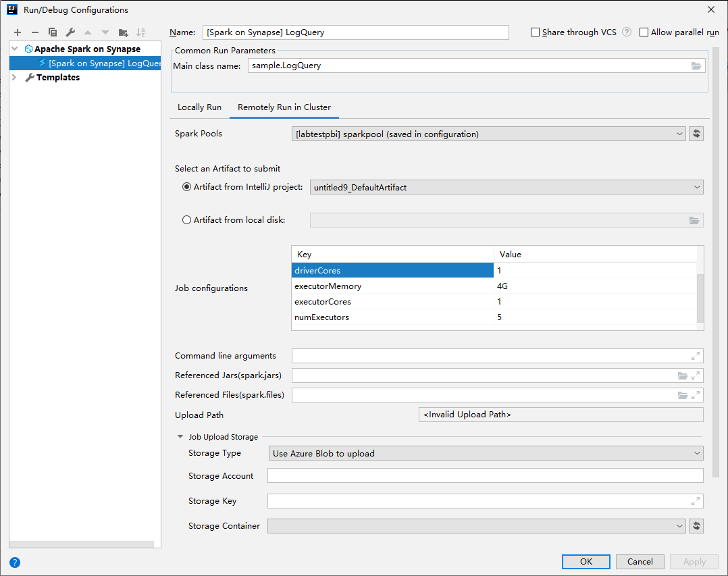Open help with the question mark button

point(14,562)
